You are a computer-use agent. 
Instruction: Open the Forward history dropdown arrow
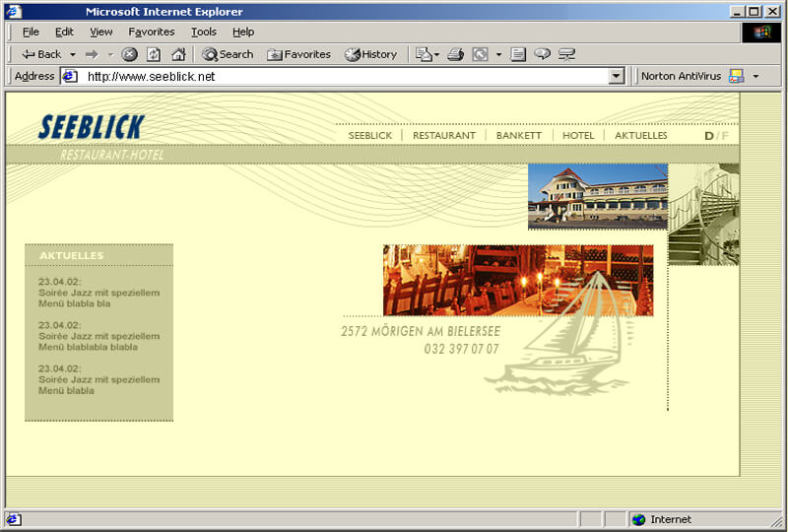click(110, 54)
